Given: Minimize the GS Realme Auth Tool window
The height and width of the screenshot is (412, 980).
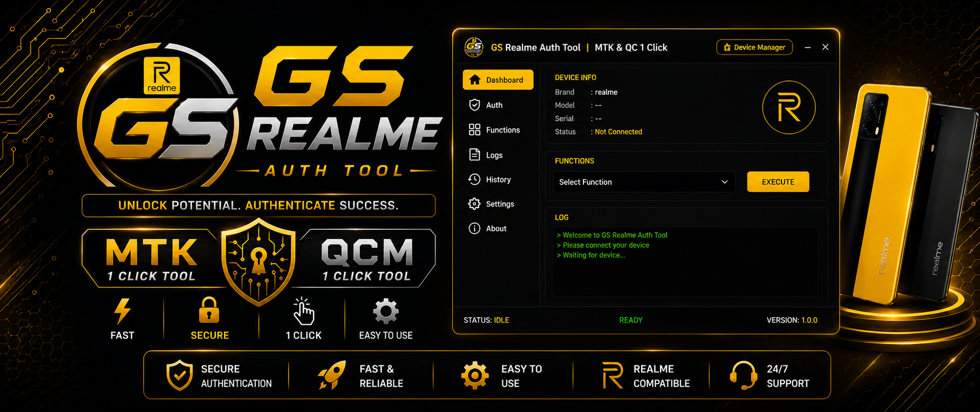Looking at the screenshot, I should [808, 47].
